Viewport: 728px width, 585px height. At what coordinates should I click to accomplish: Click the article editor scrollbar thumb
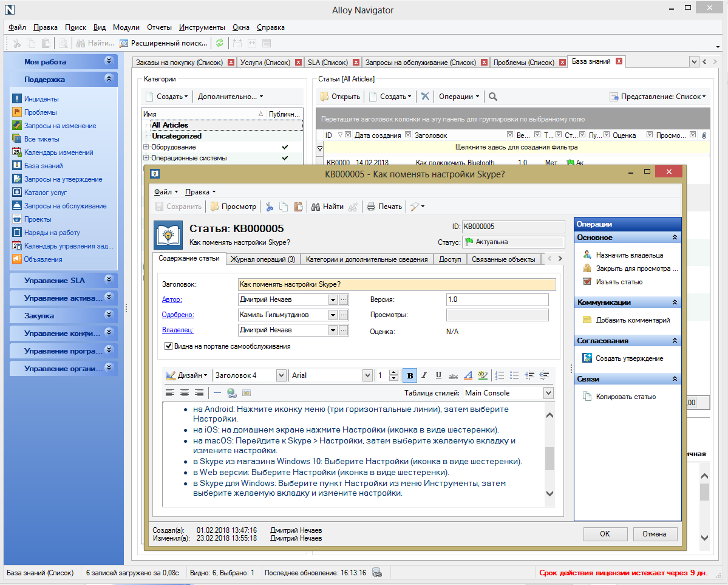click(x=549, y=459)
